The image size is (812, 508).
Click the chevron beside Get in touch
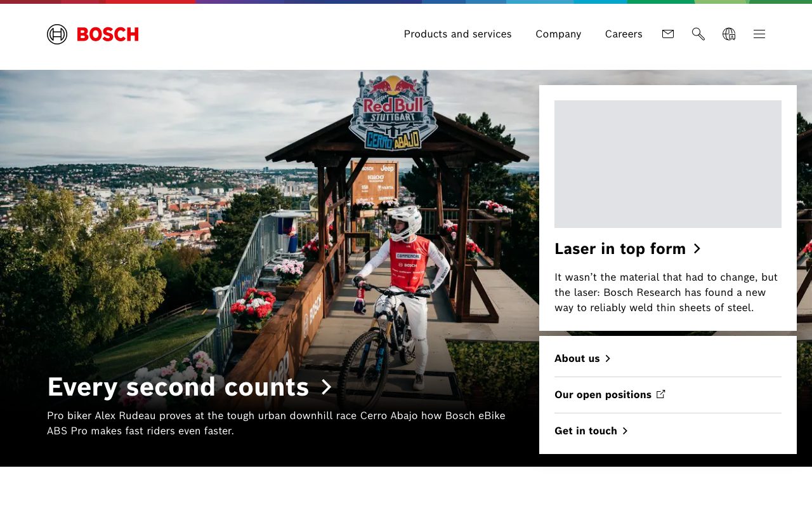(625, 431)
